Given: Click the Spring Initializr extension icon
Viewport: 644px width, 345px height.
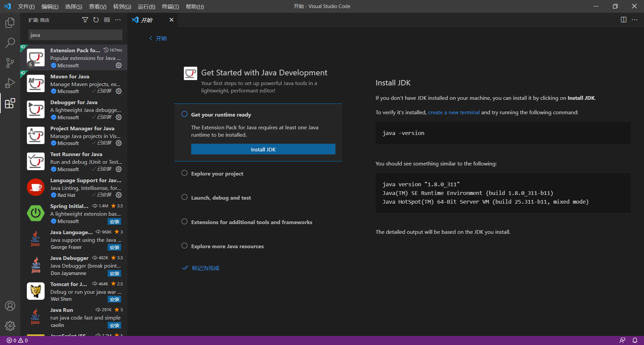Looking at the screenshot, I should click(36, 213).
